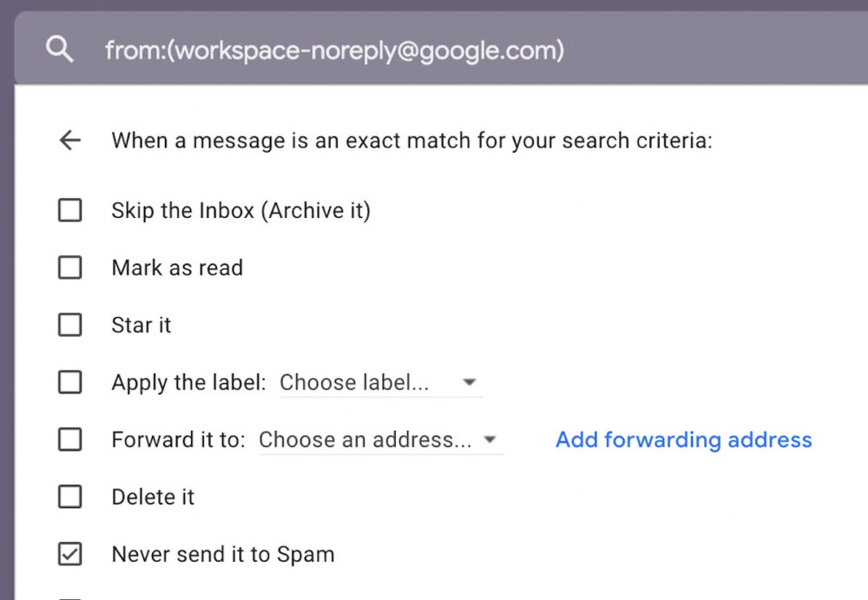
Task: Enable the 'Forward it to' action
Action: click(69, 439)
